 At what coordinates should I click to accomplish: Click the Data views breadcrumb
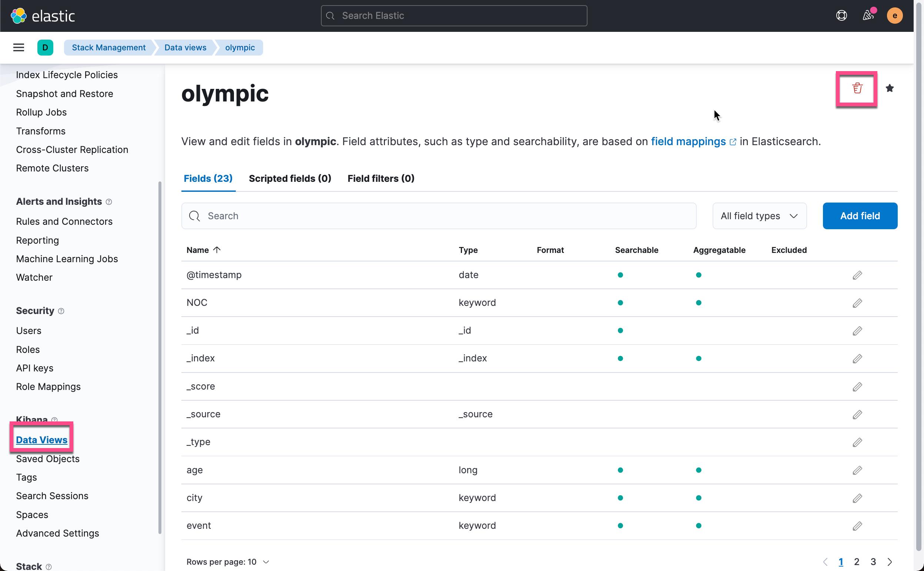[x=185, y=47]
